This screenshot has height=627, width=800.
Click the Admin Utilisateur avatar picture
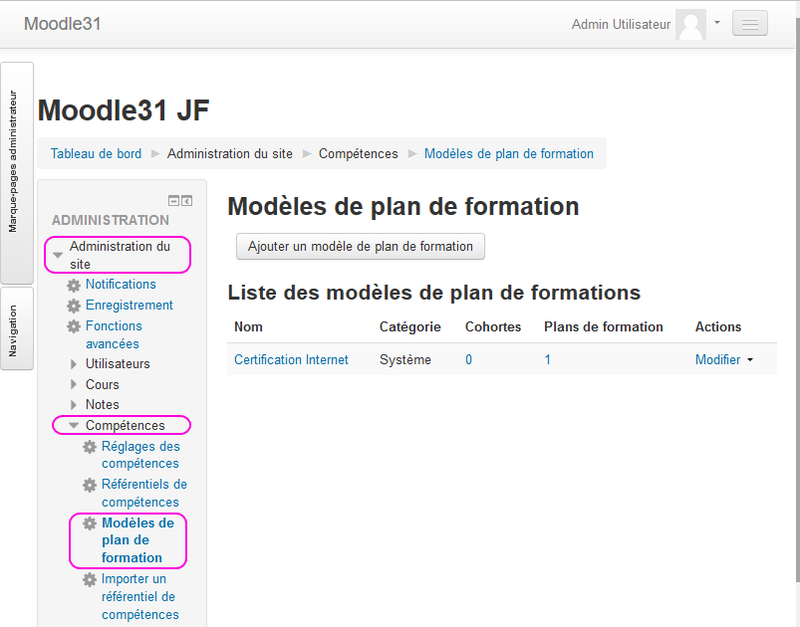coord(691,24)
